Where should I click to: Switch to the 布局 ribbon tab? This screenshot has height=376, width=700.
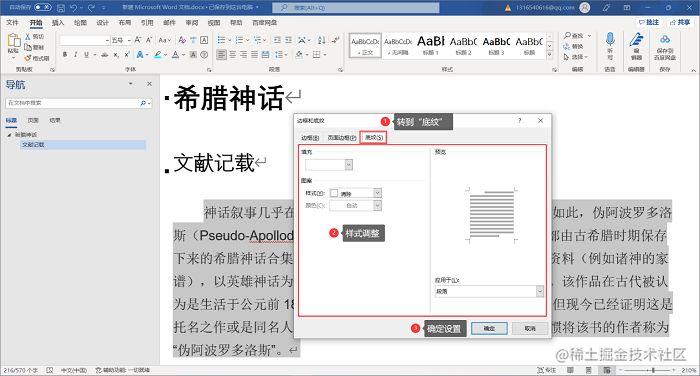tap(125, 23)
